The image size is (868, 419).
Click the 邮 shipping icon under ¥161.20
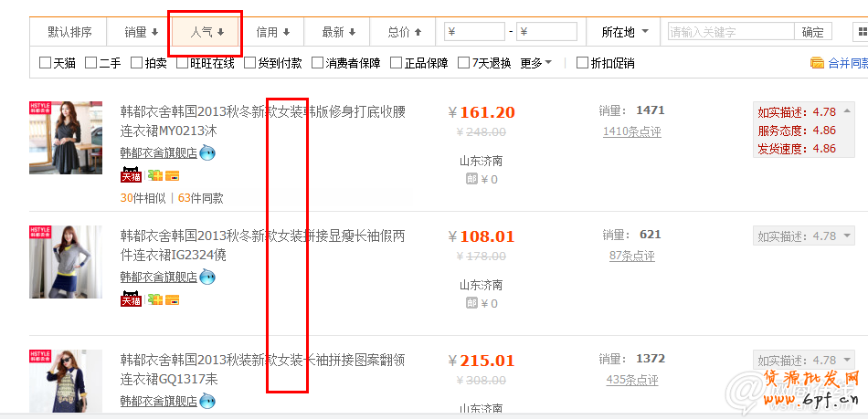click(x=471, y=179)
